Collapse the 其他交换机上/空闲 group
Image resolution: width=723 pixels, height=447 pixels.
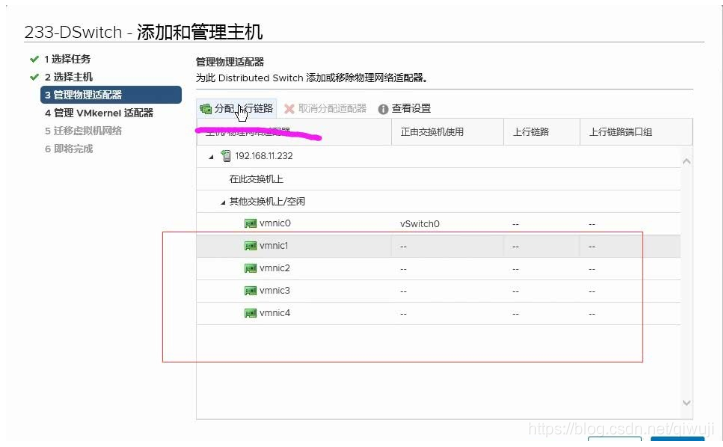(223, 202)
